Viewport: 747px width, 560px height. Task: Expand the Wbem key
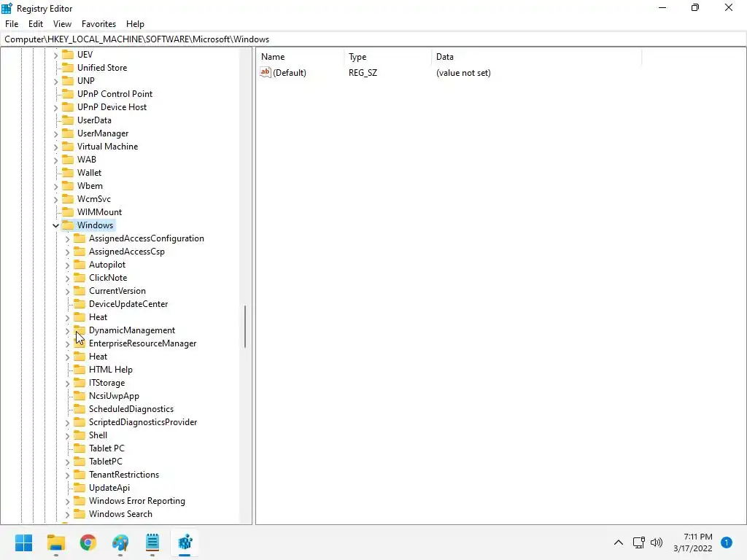click(x=55, y=186)
